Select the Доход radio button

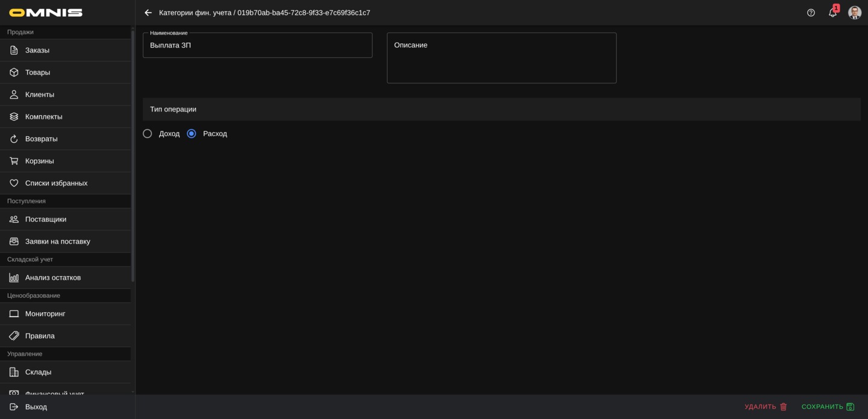click(148, 134)
